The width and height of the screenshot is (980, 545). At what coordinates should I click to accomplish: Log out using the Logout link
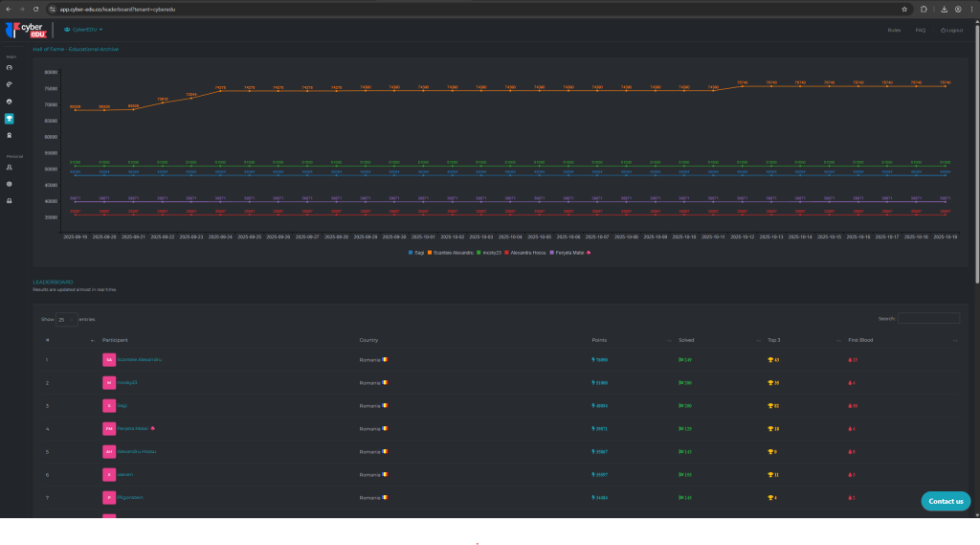tap(951, 31)
